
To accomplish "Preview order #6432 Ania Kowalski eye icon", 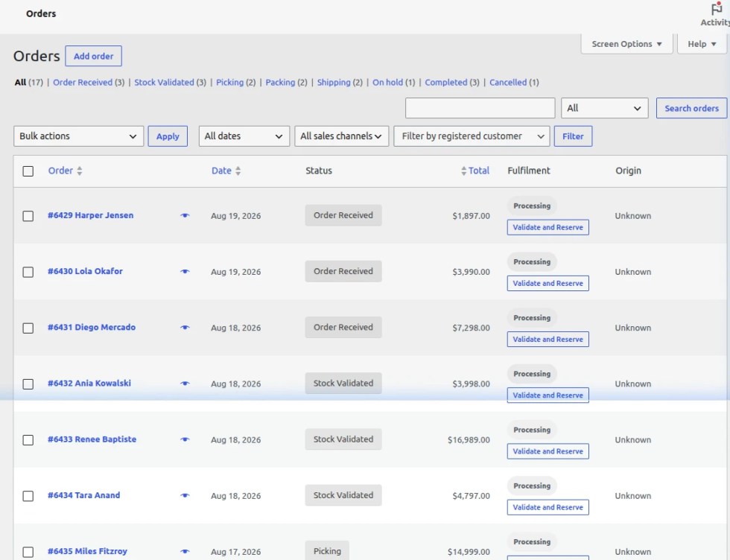I will (x=185, y=384).
